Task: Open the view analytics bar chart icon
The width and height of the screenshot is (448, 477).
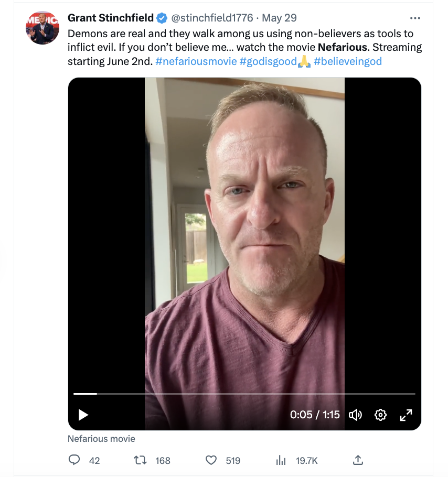Action: [281, 460]
